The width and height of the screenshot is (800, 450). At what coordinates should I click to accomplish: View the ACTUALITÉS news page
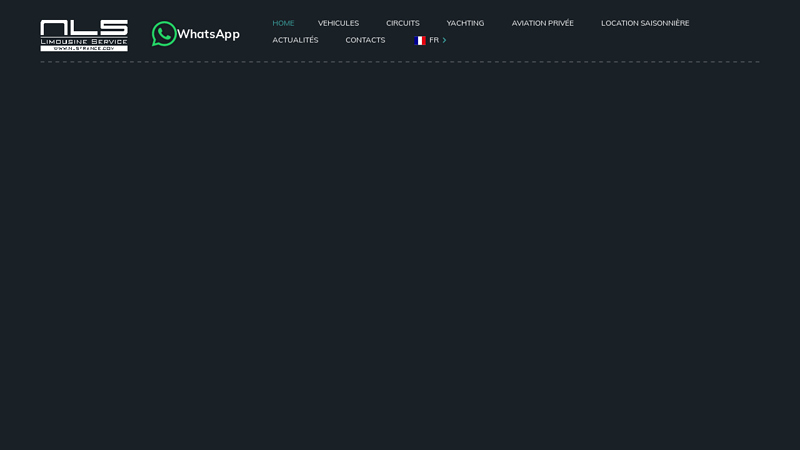click(x=295, y=40)
